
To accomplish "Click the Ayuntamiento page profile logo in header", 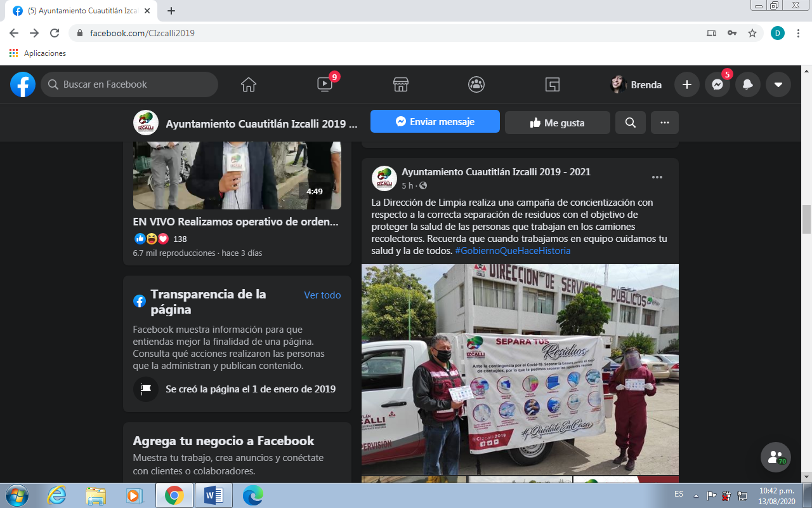I will (146, 123).
